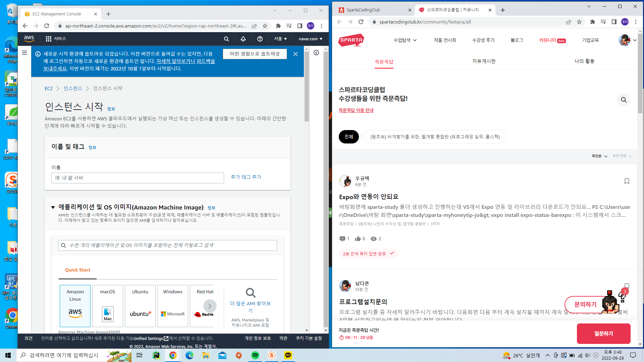Open PyCharm from taskbar
Image resolution: width=644 pixels, height=362 pixels.
pyautogui.click(x=157, y=355)
